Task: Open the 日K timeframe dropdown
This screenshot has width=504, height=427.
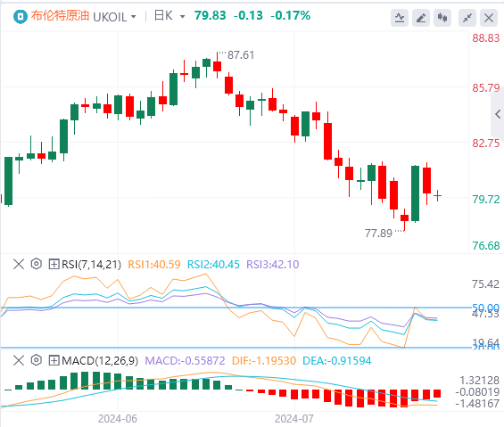Action: (182, 17)
